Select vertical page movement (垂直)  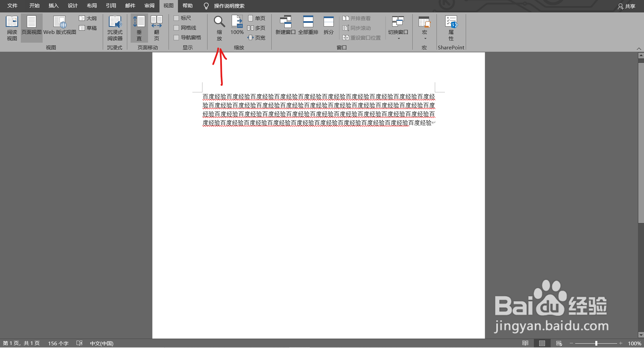coord(139,28)
